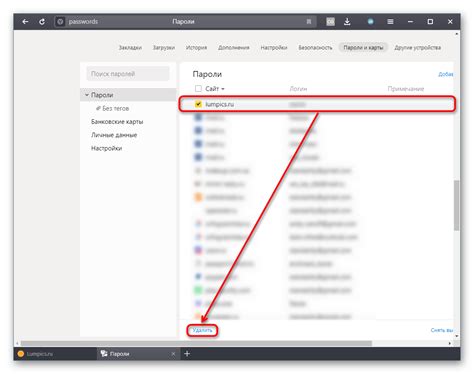This screenshot has height=374, width=474.
Task: Click the browser back arrow
Action: (x=25, y=22)
